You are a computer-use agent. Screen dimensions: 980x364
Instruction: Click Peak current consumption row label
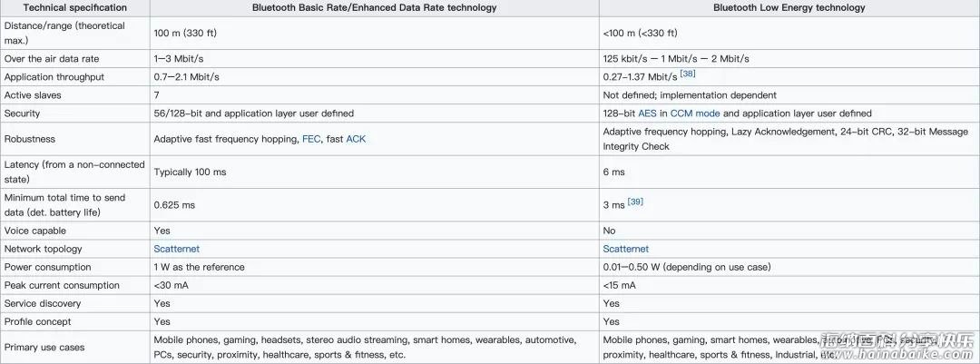click(62, 285)
